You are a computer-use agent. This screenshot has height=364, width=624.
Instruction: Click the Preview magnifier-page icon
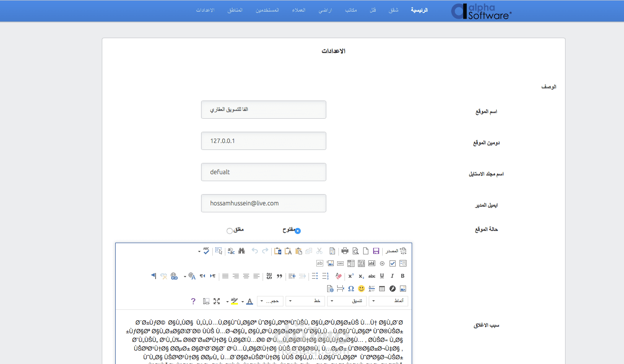(355, 250)
